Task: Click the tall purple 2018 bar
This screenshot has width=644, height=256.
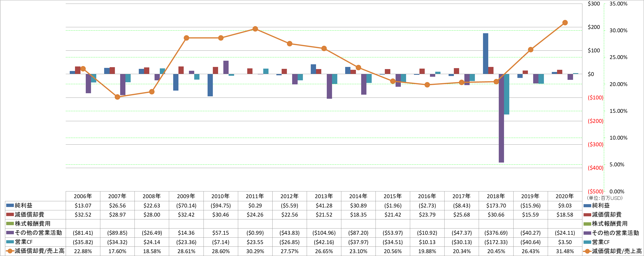Action: 501,118
